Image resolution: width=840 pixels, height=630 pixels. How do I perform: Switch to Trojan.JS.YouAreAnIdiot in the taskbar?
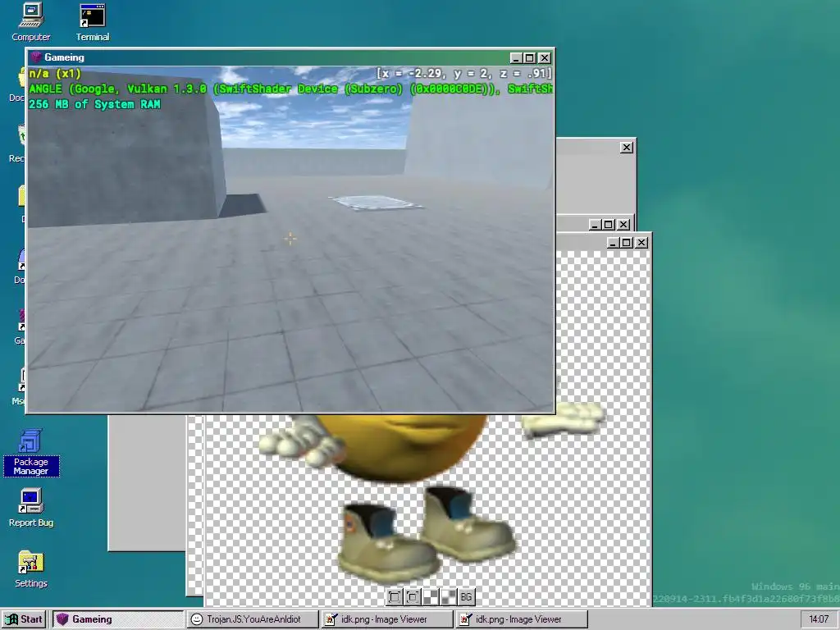[x=253, y=619]
